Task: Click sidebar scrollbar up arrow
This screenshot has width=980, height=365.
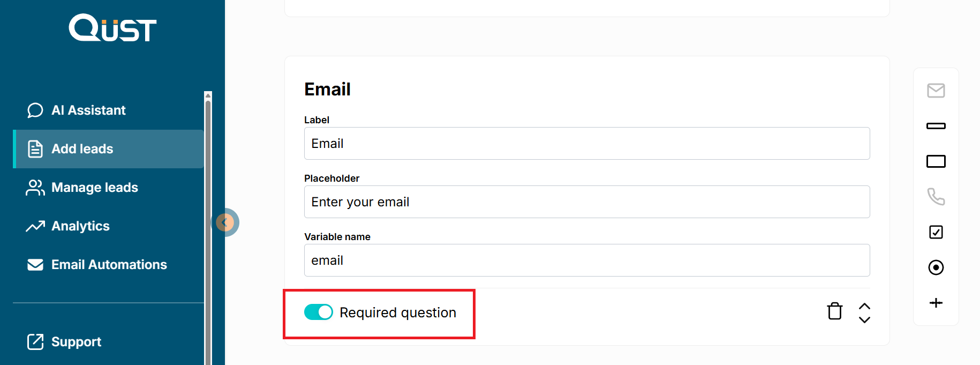Action: (x=208, y=95)
